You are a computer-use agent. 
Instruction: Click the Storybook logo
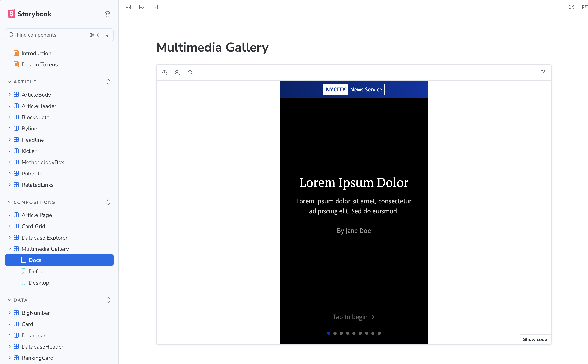(x=30, y=14)
